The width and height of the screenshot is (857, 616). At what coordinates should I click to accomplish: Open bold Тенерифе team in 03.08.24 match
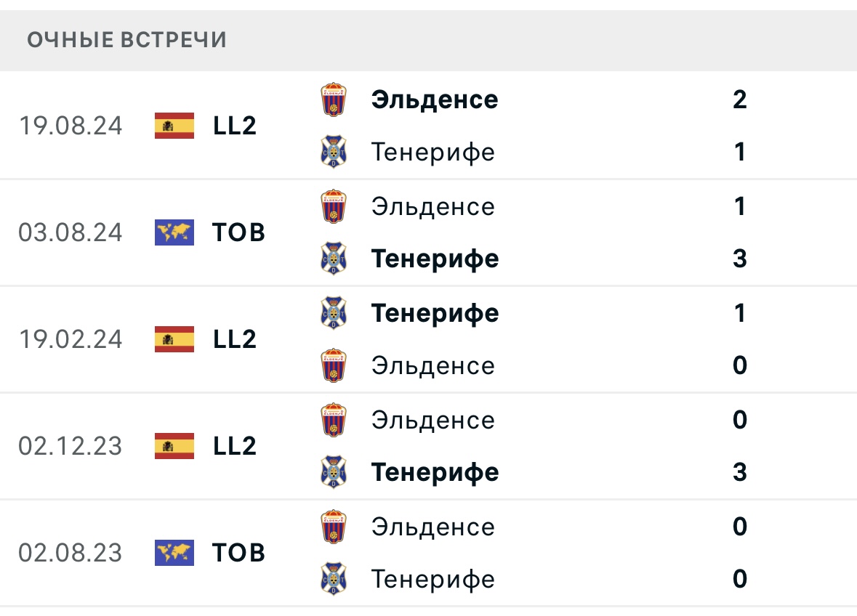tap(435, 259)
